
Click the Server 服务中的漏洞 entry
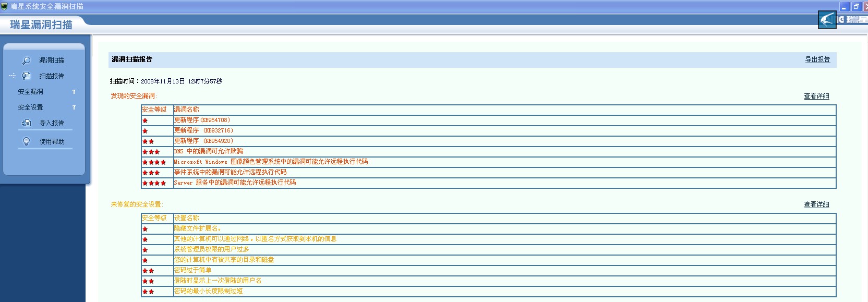pos(235,183)
